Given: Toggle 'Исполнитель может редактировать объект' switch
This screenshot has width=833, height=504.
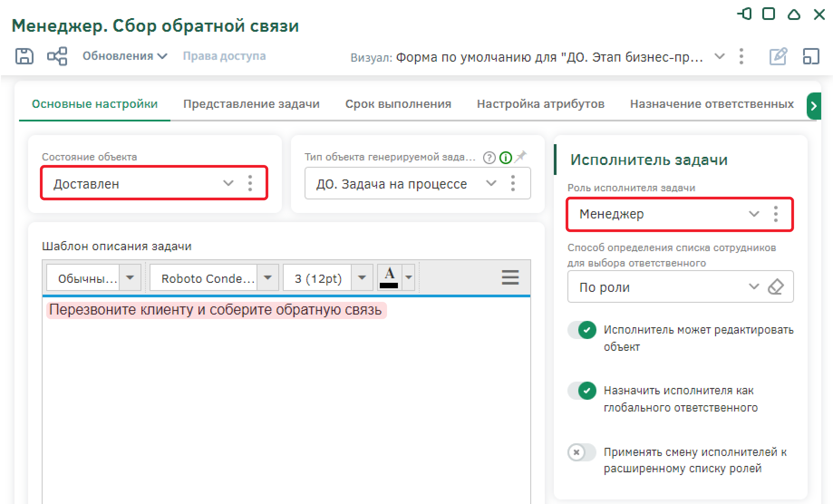Looking at the screenshot, I should [582, 330].
